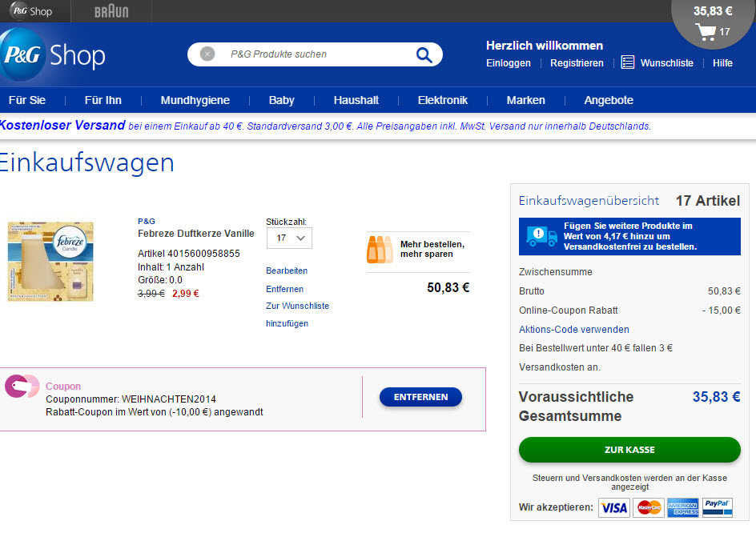Image resolution: width=756 pixels, height=533 pixels.
Task: Remove the item with the Entfernen link
Action: [284, 289]
